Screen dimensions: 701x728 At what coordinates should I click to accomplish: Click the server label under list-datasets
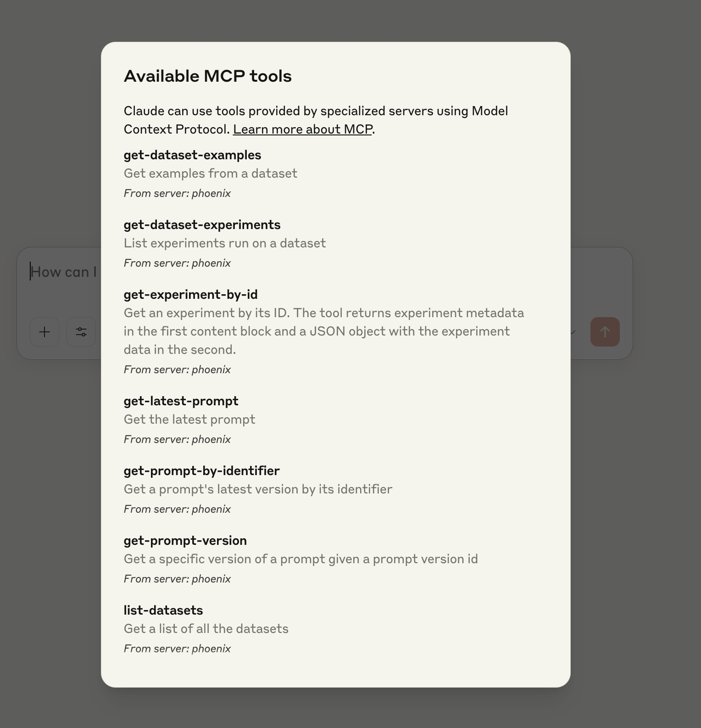pos(177,649)
